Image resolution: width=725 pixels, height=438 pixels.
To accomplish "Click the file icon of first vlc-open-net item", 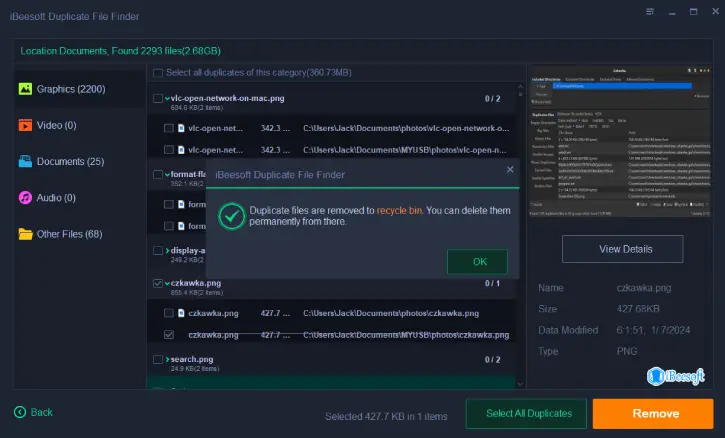I will 181,128.
